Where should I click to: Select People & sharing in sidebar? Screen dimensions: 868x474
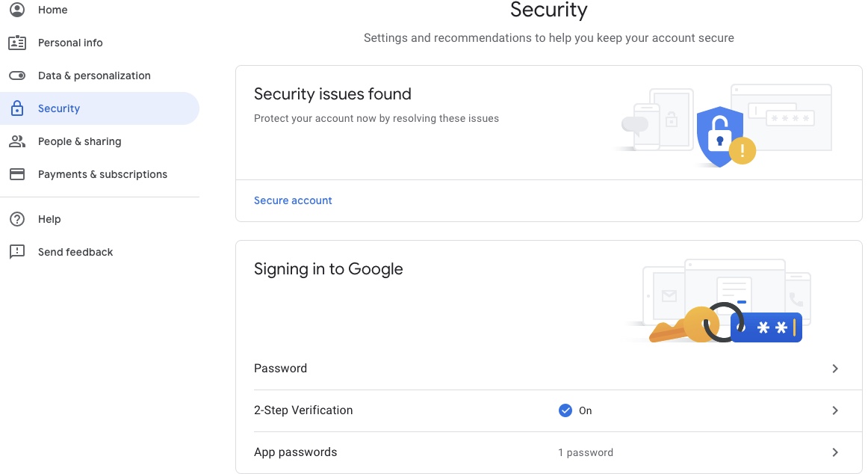pyautogui.click(x=79, y=141)
